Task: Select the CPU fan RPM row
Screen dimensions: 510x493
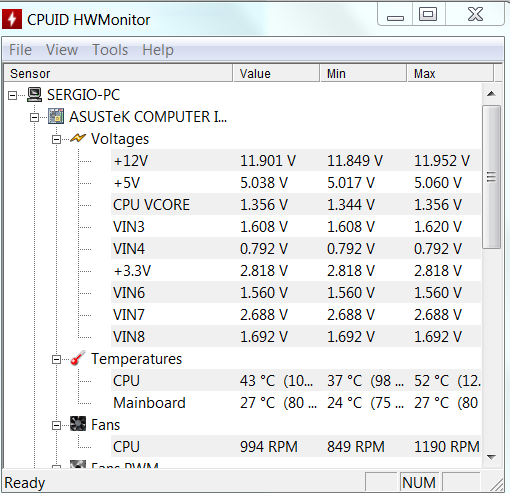Action: [x=296, y=446]
